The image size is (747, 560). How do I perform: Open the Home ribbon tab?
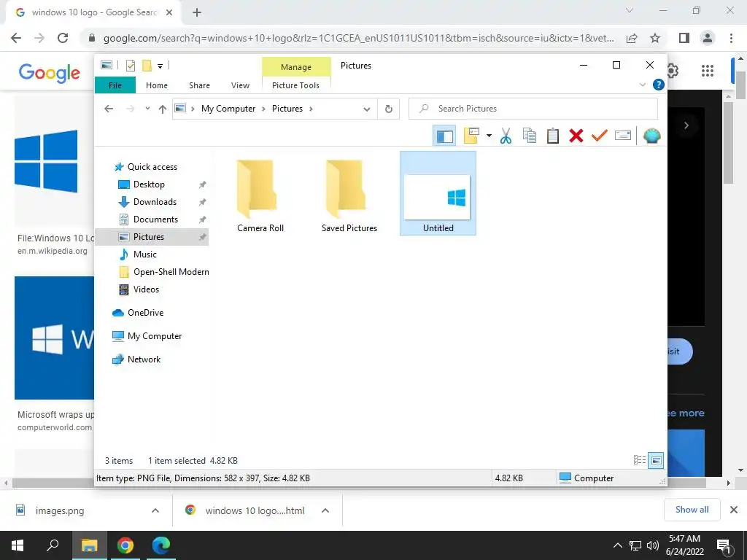(x=157, y=85)
